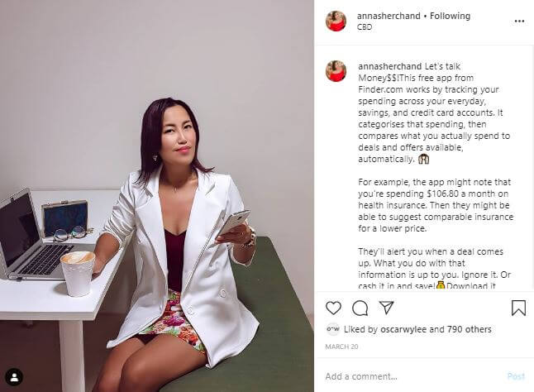View the list of 790 others who liked the post
Image resolution: width=534 pixels, height=392 pixels.
pyautogui.click(x=470, y=329)
